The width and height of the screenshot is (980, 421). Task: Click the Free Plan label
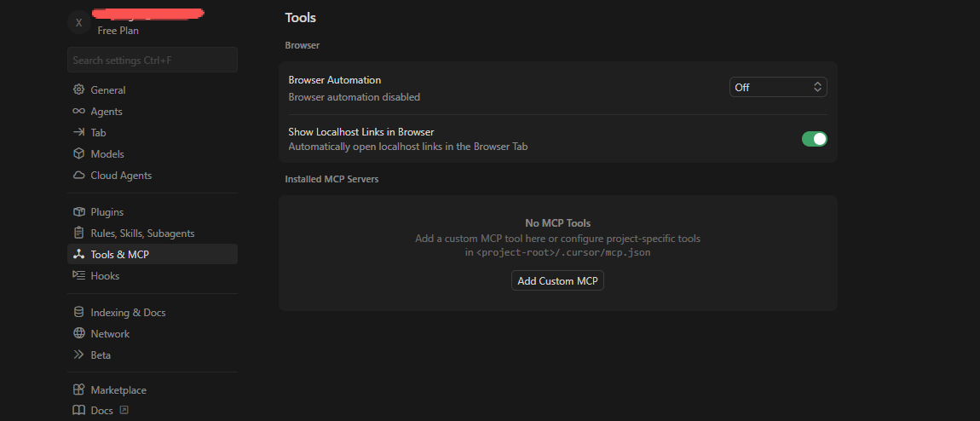[x=118, y=31]
